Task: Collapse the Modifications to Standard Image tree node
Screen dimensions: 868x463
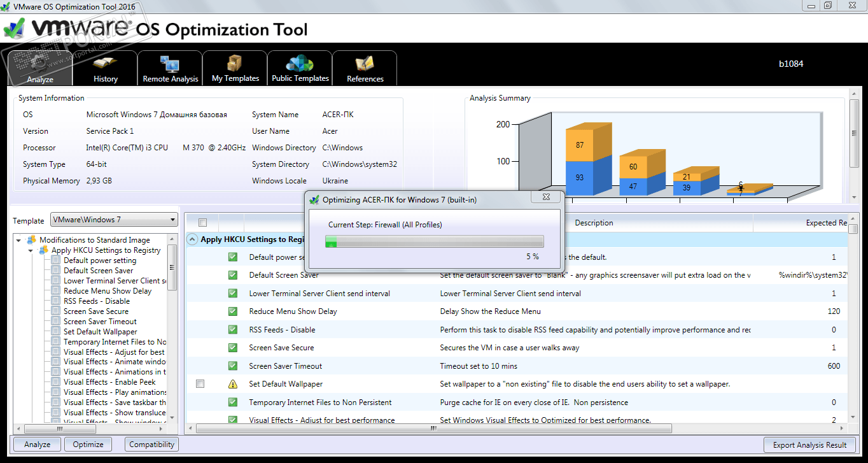Action: (x=18, y=240)
